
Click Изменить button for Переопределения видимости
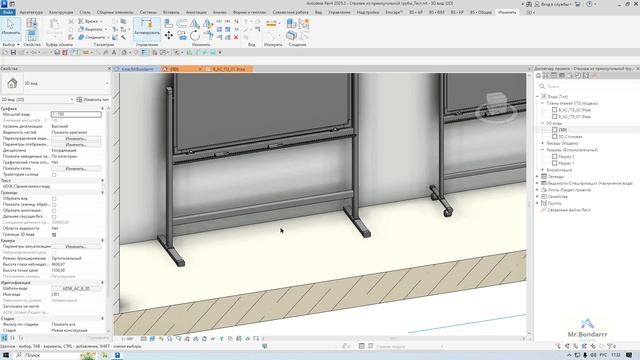tap(76, 138)
